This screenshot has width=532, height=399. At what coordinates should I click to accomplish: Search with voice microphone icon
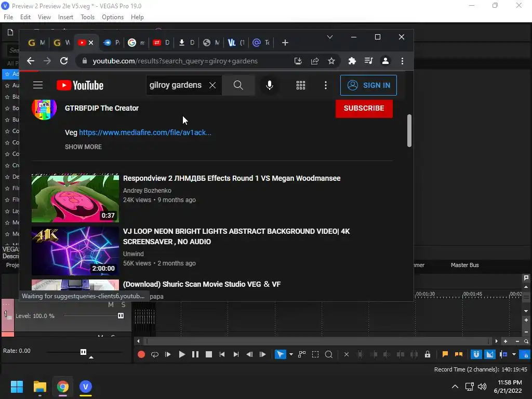point(270,85)
